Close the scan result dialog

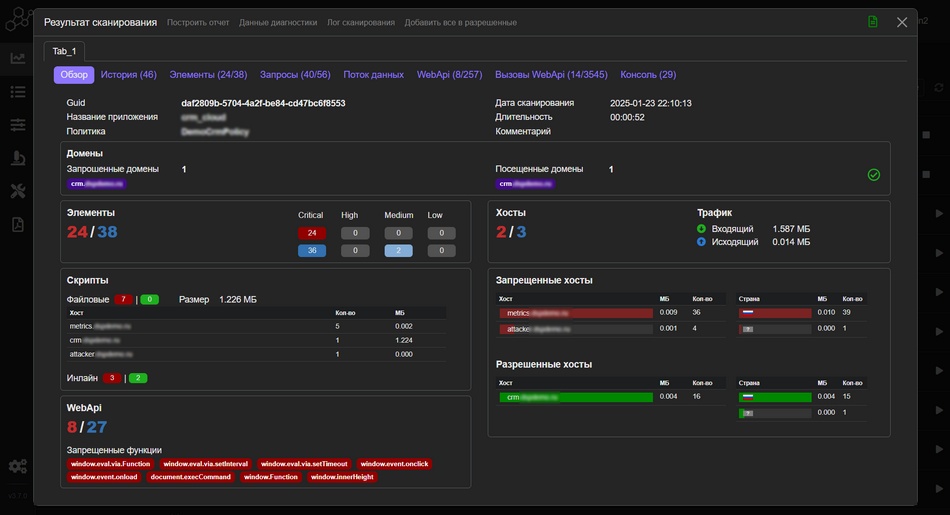pyautogui.click(x=902, y=22)
